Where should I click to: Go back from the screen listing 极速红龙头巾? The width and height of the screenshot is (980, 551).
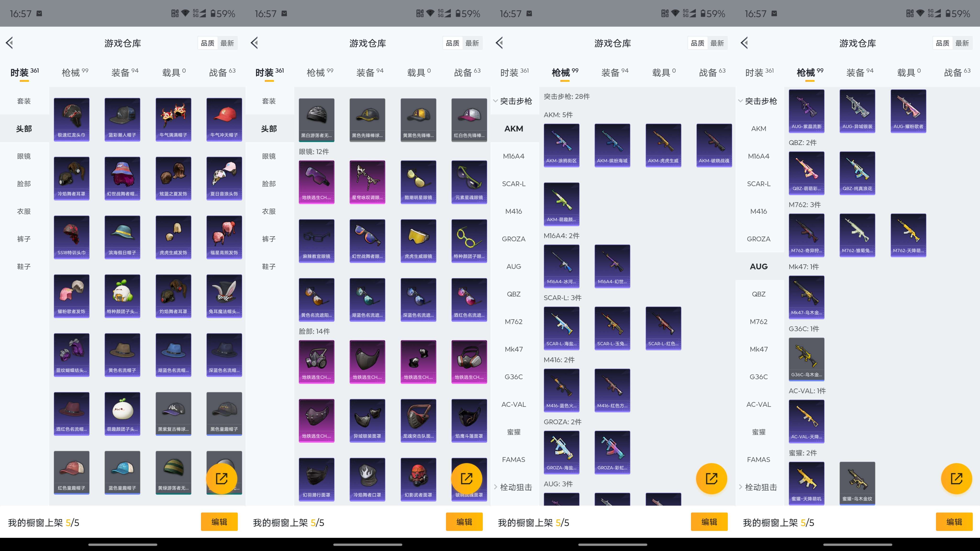[10, 43]
